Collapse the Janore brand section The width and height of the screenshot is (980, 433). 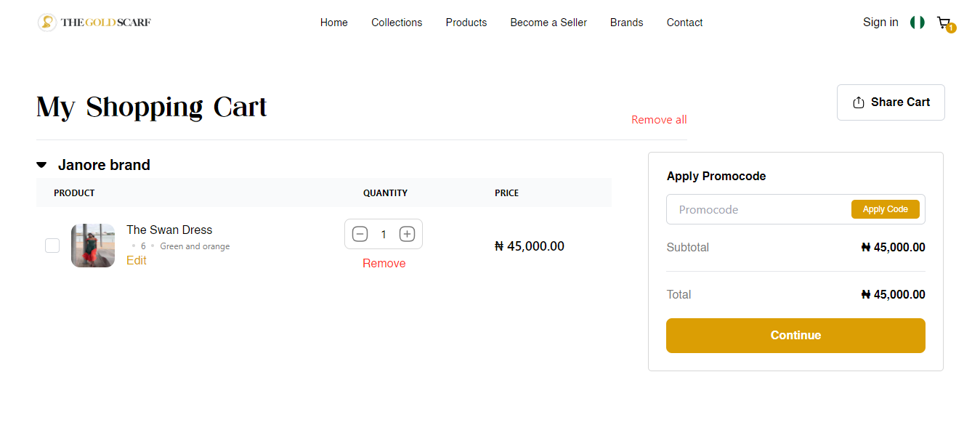[41, 165]
